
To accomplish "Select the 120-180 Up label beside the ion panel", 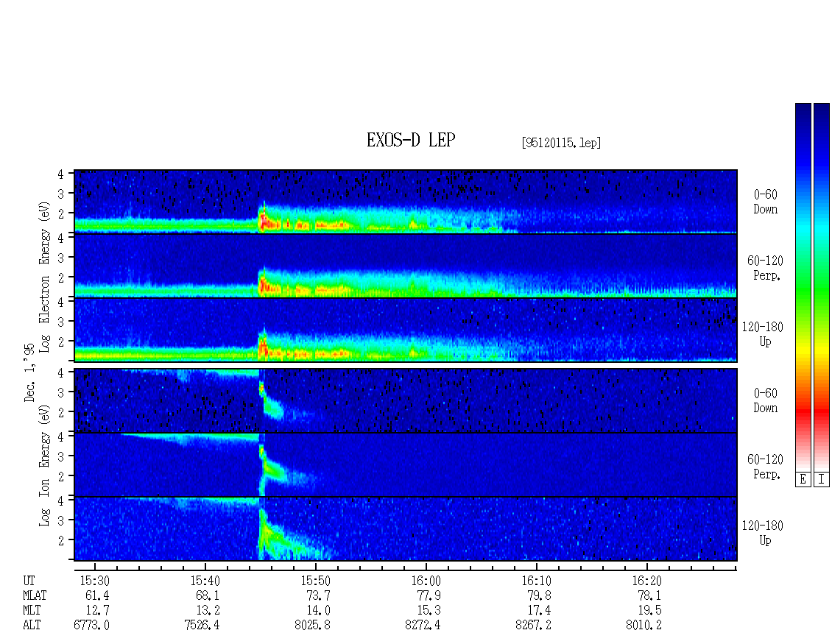I will pyautogui.click(x=763, y=533).
